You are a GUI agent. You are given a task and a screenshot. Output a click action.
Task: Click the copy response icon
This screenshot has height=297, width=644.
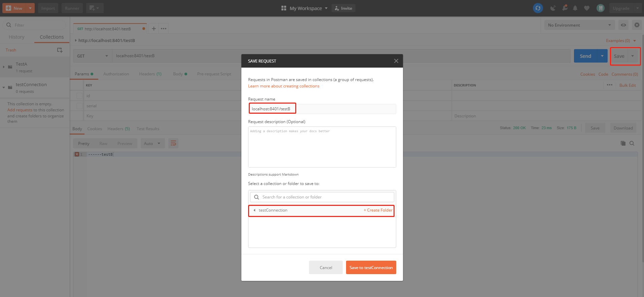pyautogui.click(x=623, y=143)
